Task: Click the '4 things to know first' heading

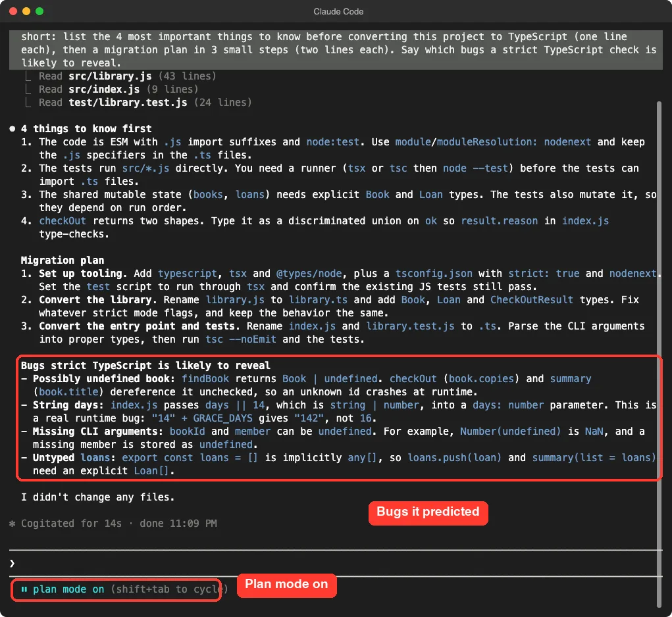Action: coord(86,128)
